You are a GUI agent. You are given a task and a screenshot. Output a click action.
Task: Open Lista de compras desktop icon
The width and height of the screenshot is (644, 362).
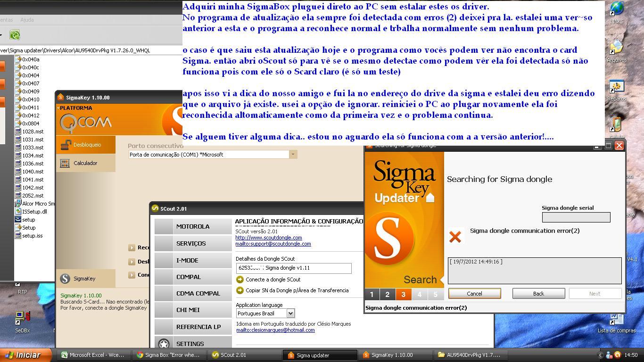pos(616,323)
